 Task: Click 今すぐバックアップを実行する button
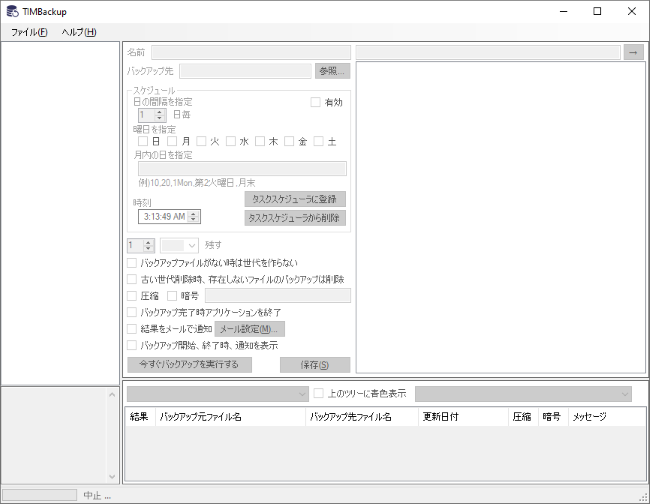[x=189, y=365]
